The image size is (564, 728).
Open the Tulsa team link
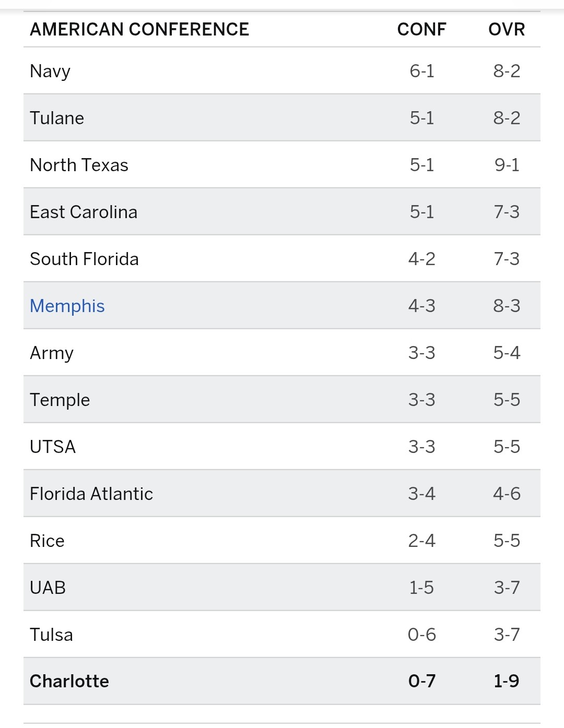(x=51, y=635)
